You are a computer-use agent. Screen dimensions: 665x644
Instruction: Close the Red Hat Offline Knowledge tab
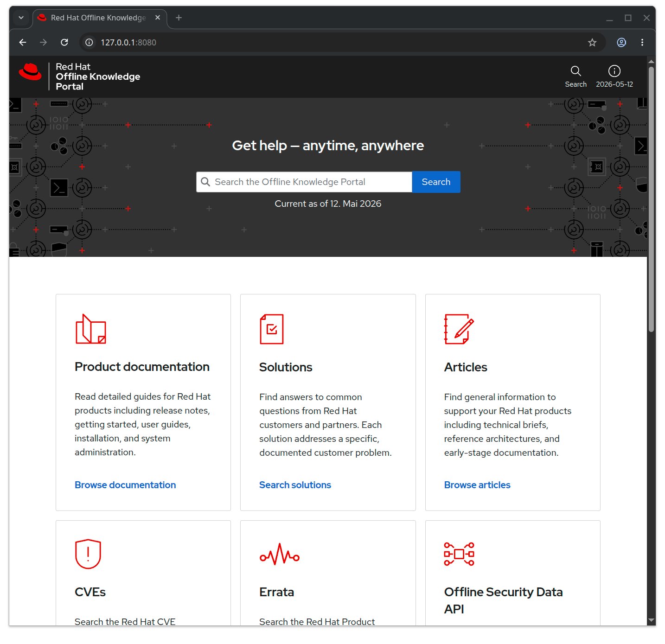coord(158,18)
